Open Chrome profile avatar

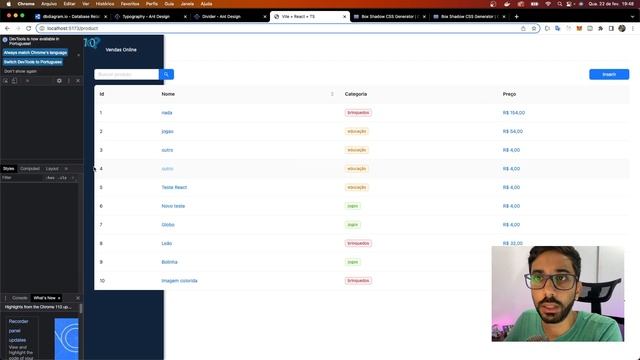tap(622, 28)
